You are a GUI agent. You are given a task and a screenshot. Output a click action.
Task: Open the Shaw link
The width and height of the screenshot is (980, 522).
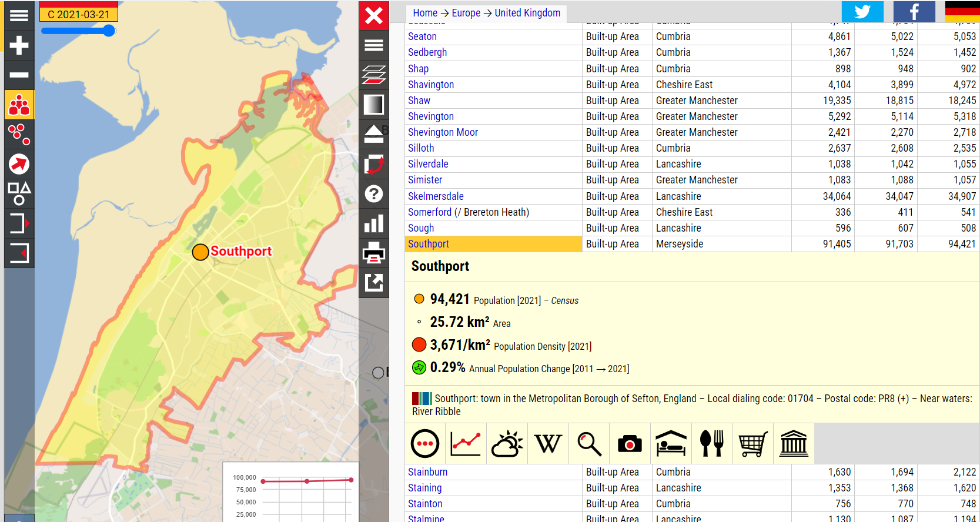click(419, 101)
